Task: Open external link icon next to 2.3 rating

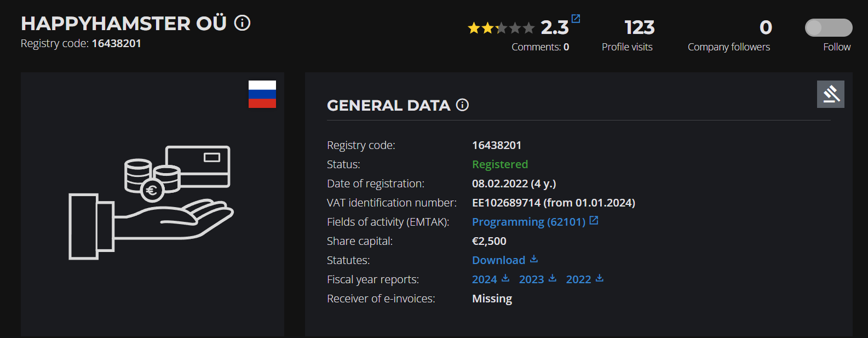Action: point(576,19)
